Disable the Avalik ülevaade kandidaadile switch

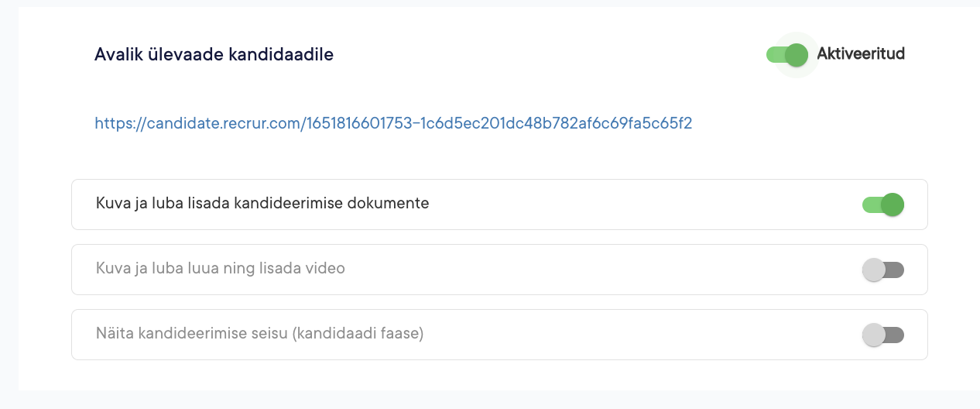click(787, 54)
